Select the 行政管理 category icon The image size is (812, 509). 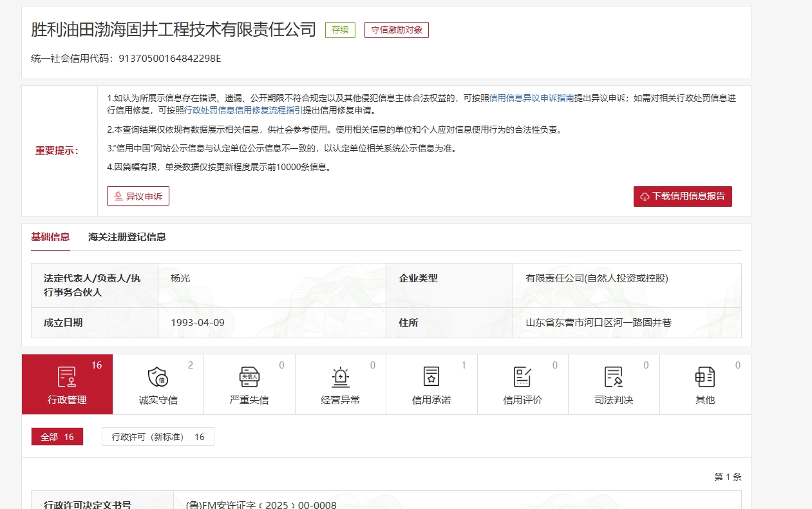67,377
